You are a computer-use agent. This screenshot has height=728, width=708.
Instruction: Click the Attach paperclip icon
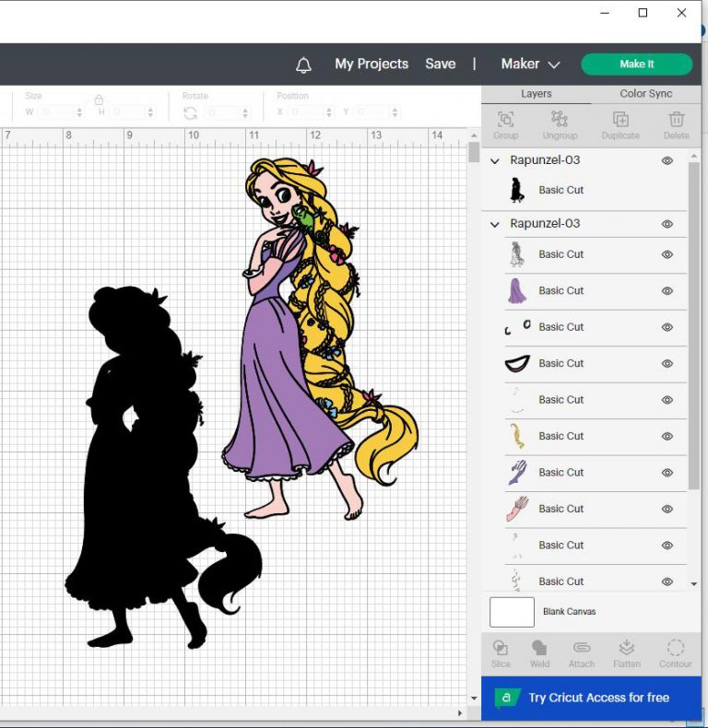[x=581, y=647]
